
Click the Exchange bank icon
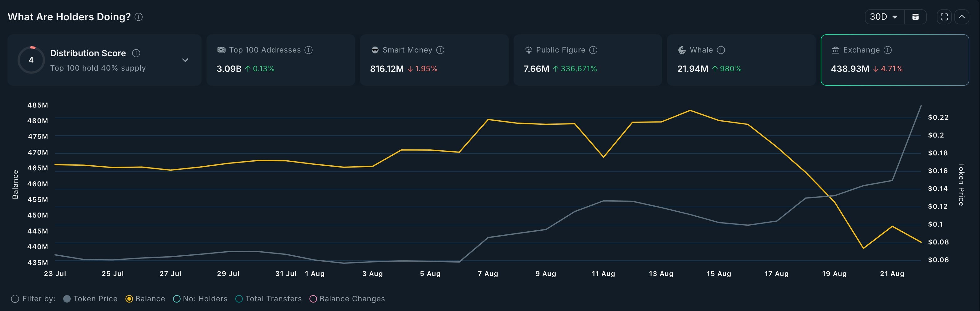835,50
